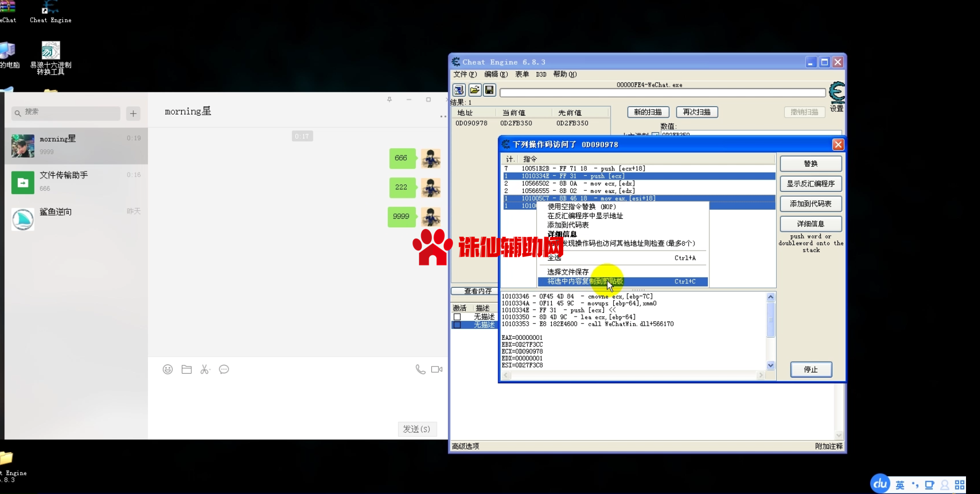Click avatar next to the 9999 message
980x494 pixels.
pos(431,217)
